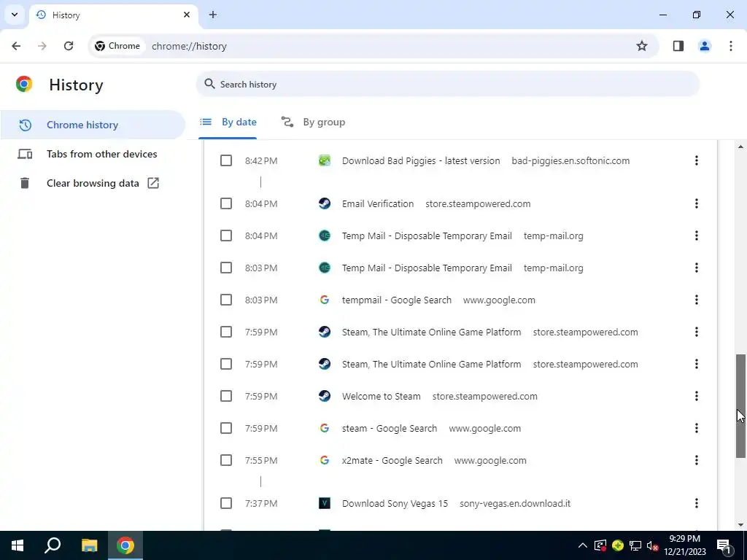Click the Bad Piggies softonic favicon
This screenshot has width=747, height=560.
coord(325,160)
